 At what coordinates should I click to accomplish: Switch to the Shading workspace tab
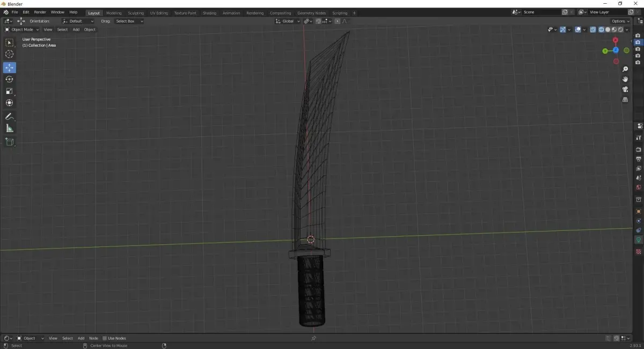209,13
